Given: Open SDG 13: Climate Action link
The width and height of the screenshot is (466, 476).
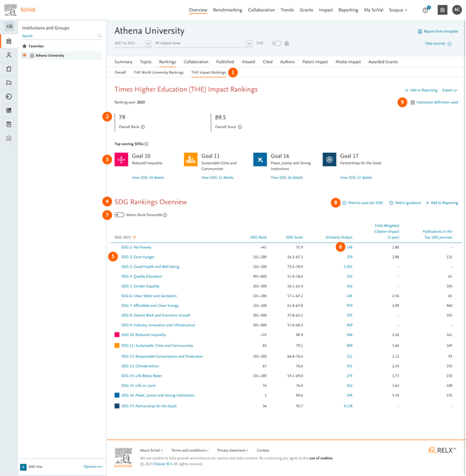Looking at the screenshot, I should click(140, 366).
